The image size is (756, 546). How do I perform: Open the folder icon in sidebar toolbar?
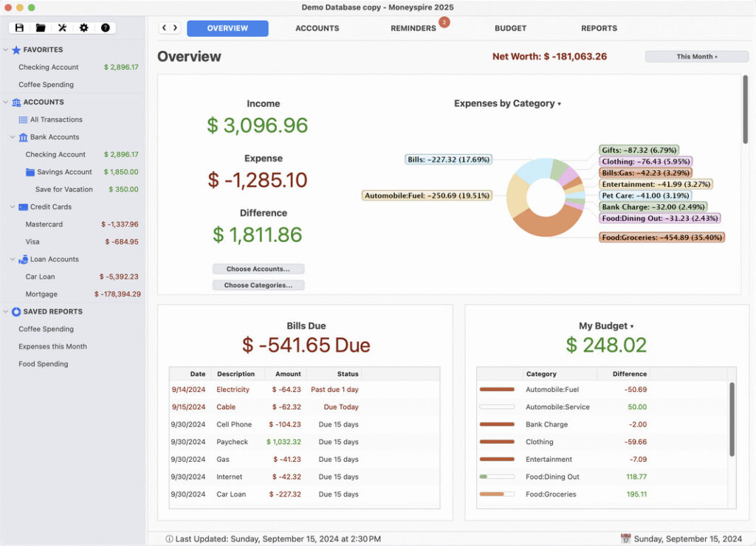pyautogui.click(x=41, y=28)
